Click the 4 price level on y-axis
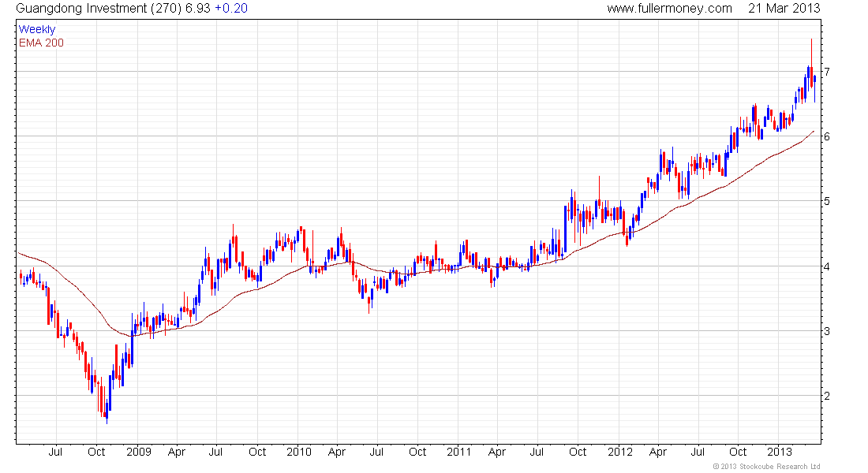This screenshot has height=473, width=868. coord(827,266)
